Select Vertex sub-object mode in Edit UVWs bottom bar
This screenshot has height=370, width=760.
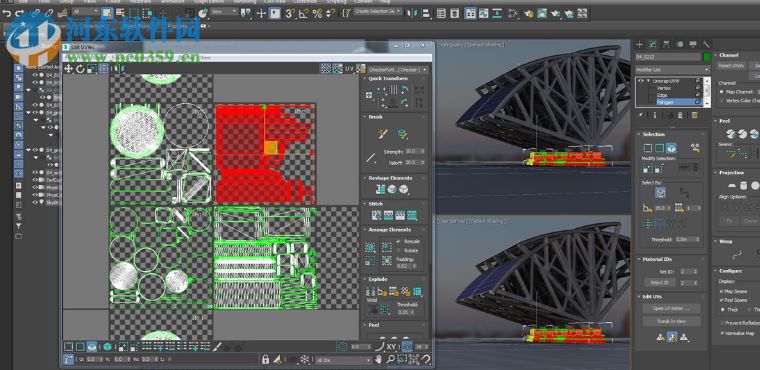(x=68, y=346)
